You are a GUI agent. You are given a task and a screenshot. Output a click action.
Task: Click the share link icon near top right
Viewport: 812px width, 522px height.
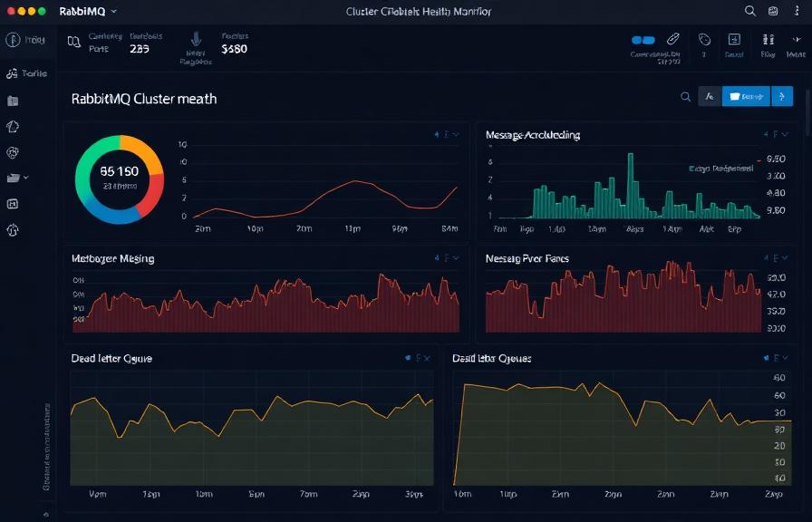pos(672,40)
